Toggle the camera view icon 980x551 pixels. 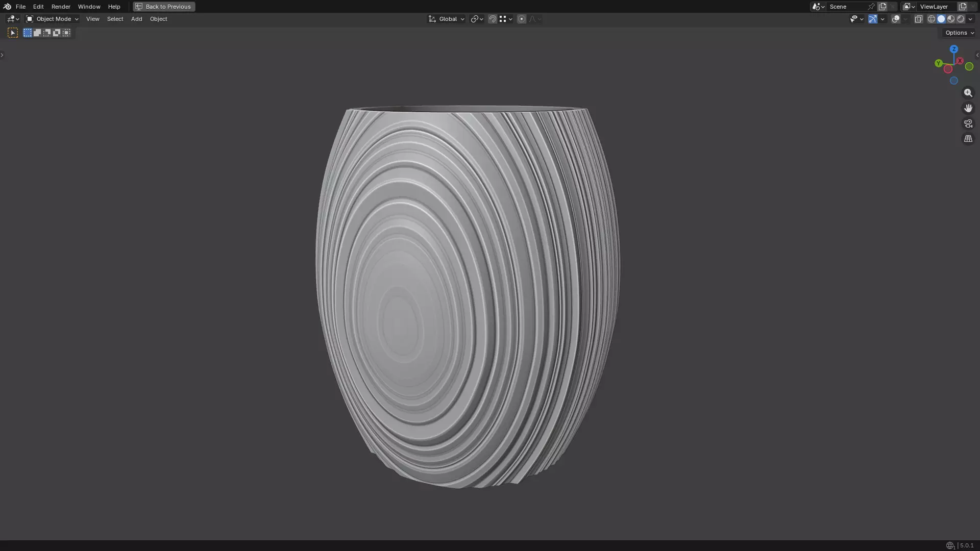(x=968, y=123)
